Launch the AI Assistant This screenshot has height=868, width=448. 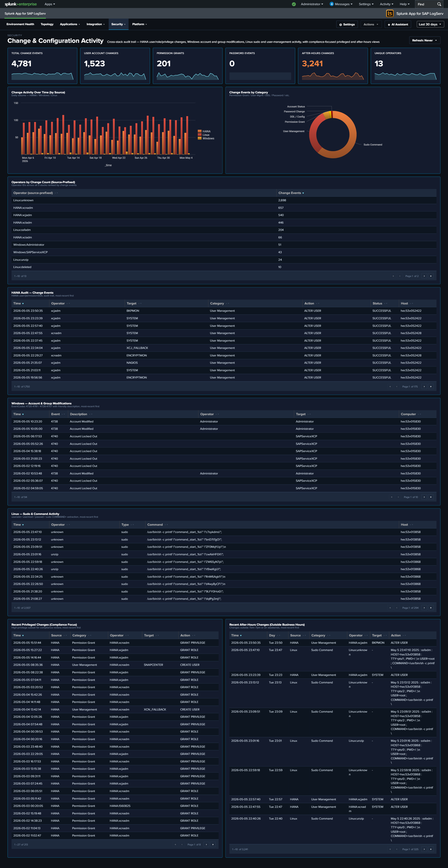(398, 24)
